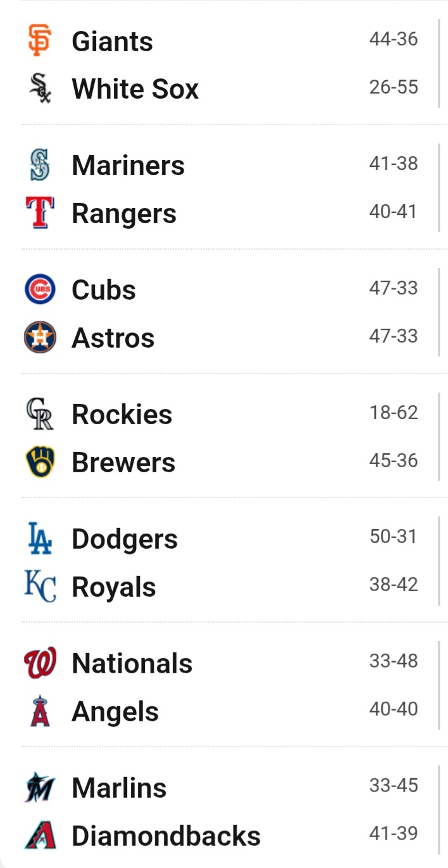Viewport: 448px width, 868px height.
Task: Tap the Chicago Cubs logo
Action: click(40, 289)
